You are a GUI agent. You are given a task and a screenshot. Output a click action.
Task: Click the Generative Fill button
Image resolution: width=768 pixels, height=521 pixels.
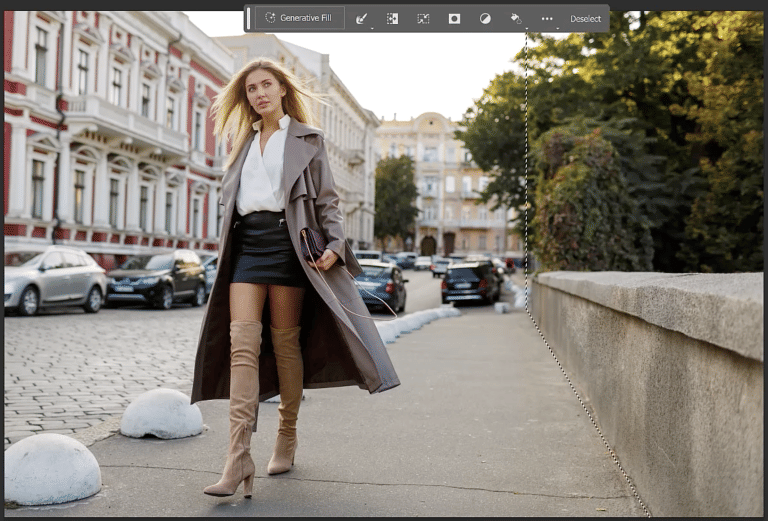(299, 18)
